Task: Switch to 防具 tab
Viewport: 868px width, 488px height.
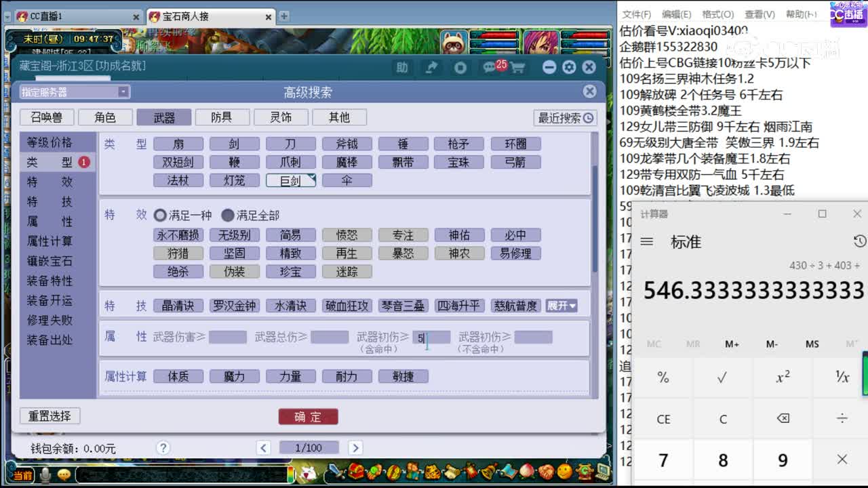Action: coord(222,117)
